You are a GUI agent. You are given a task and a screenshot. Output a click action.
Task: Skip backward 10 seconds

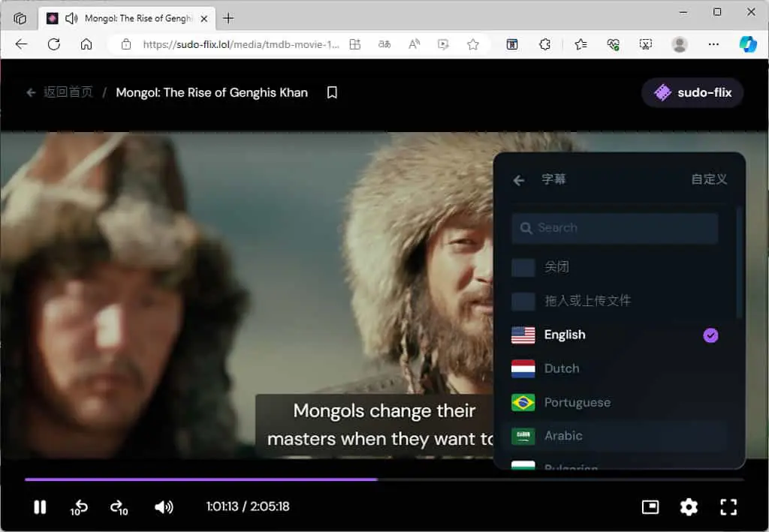coord(78,507)
